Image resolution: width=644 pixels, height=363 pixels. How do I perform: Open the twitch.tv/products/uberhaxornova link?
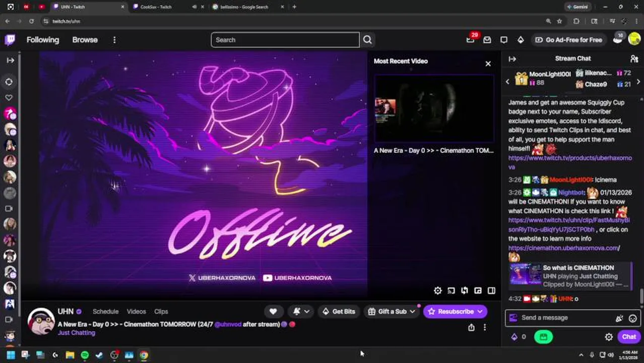point(570,162)
